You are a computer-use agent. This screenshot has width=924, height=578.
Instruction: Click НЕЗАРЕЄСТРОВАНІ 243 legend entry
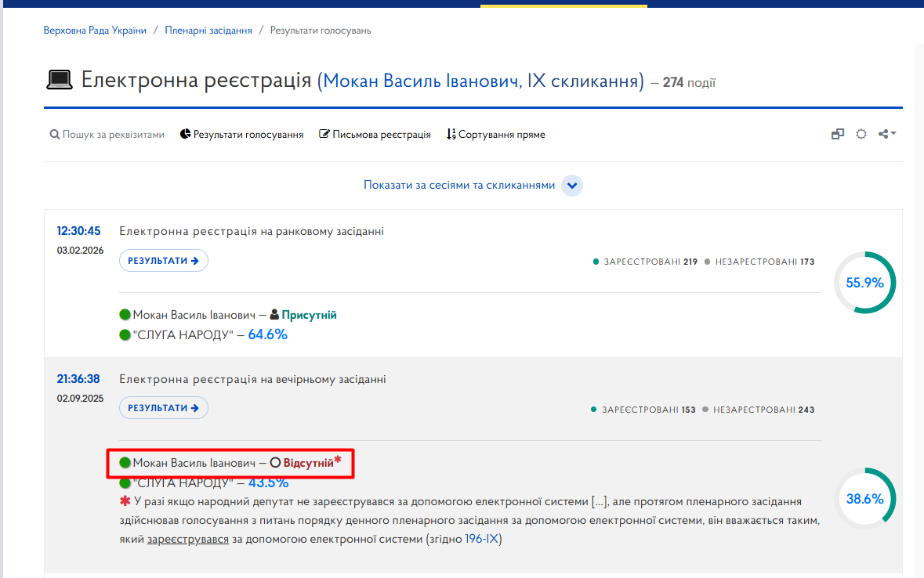[759, 410]
